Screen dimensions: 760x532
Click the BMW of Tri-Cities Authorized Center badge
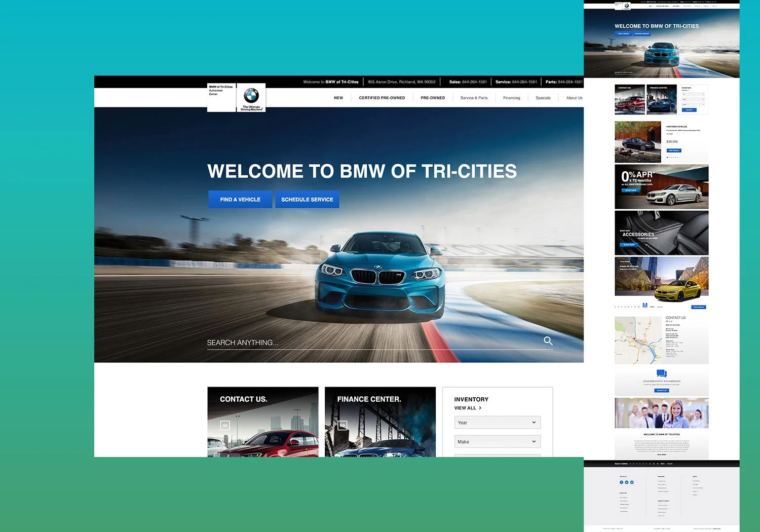(x=221, y=97)
